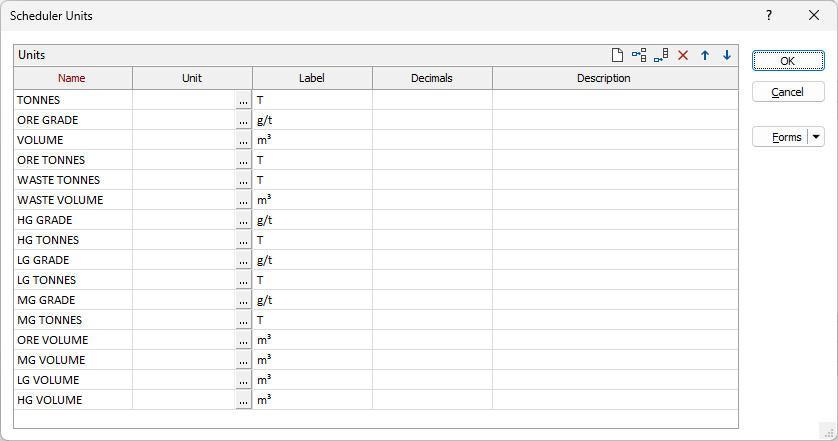Confirm with the OK button
Viewport: 838px width, 441px height.
[788, 61]
